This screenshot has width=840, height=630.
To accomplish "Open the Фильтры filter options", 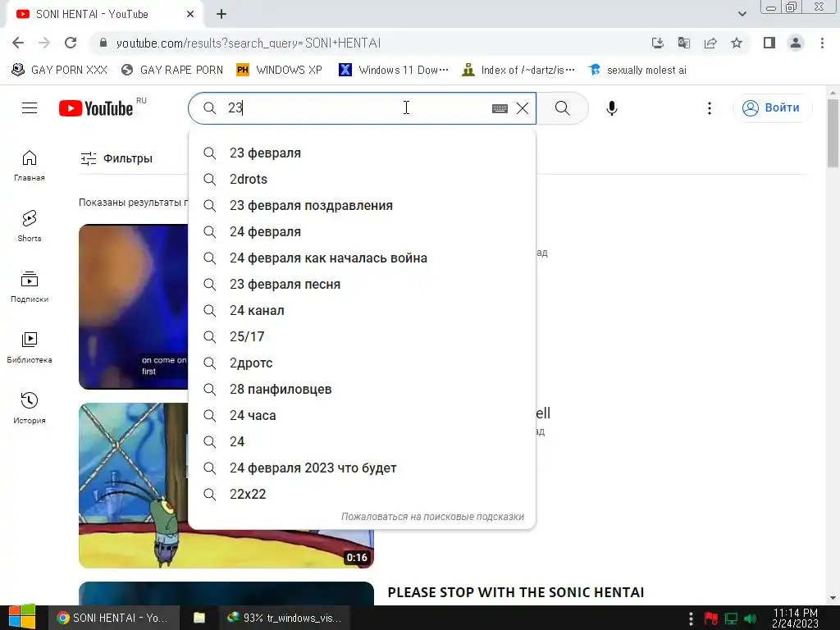I will click(116, 158).
